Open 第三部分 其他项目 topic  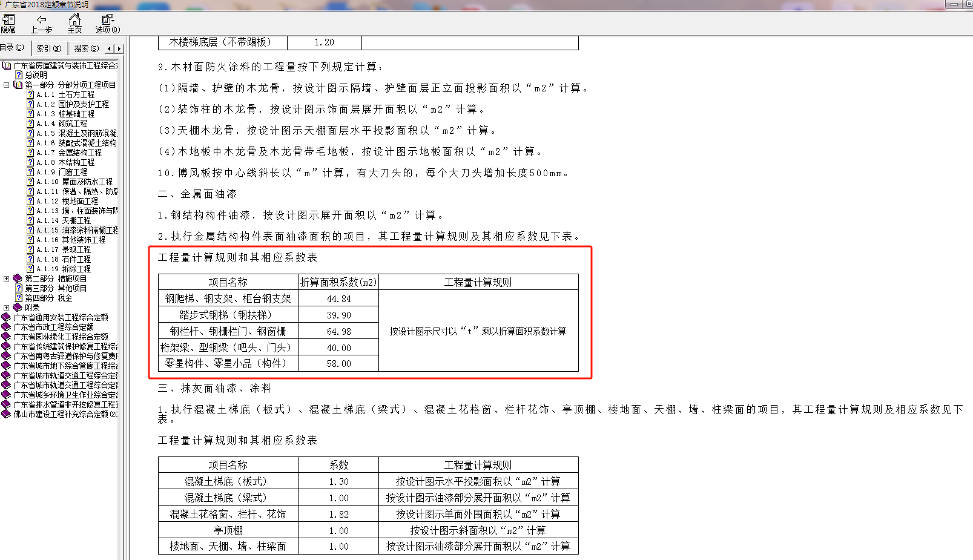click(x=56, y=288)
